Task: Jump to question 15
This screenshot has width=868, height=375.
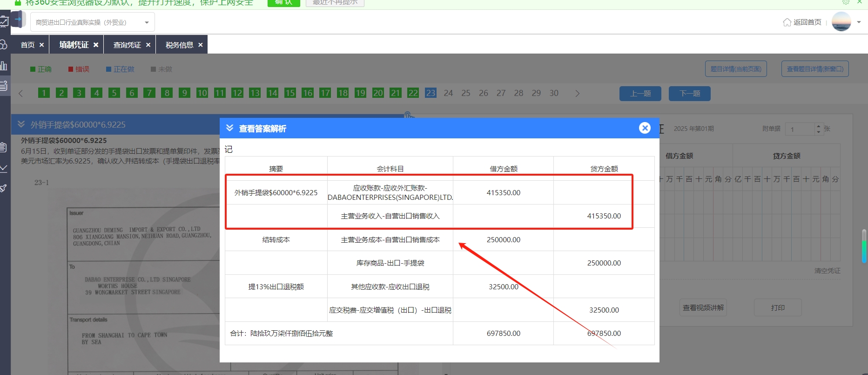Action: 290,93
